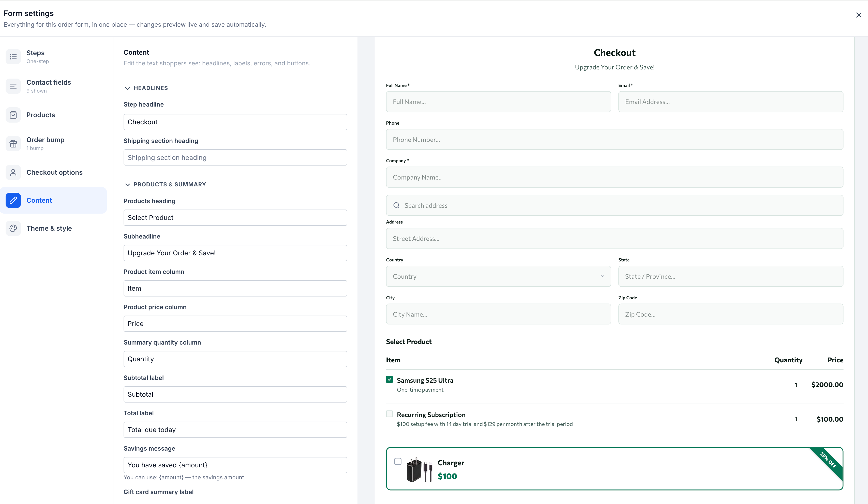This screenshot has width=868, height=504.
Task: Select the Checkout options tab
Action: coord(54,172)
